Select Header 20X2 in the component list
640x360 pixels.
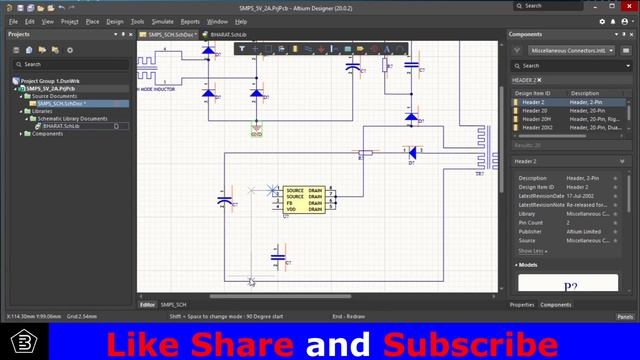(x=568, y=128)
